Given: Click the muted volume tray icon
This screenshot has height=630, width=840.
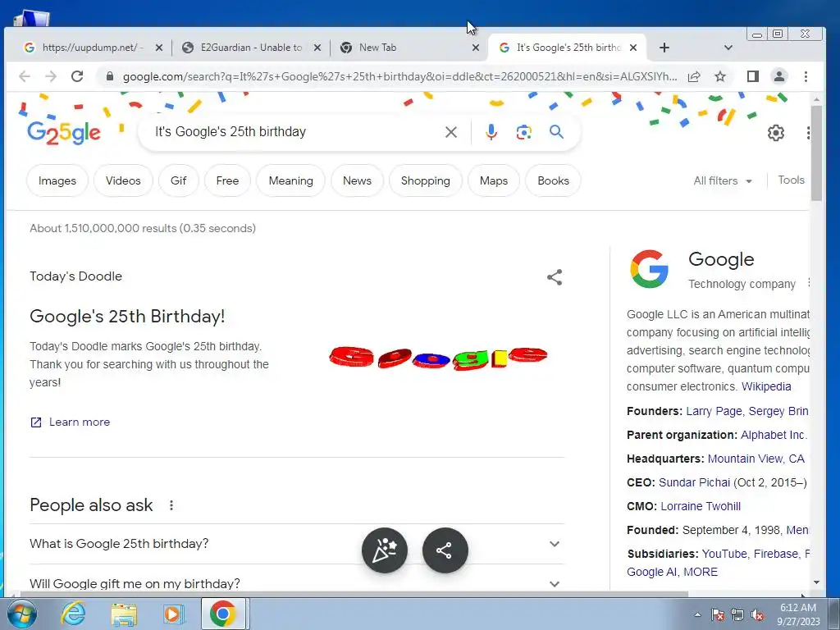Looking at the screenshot, I should [x=757, y=615].
